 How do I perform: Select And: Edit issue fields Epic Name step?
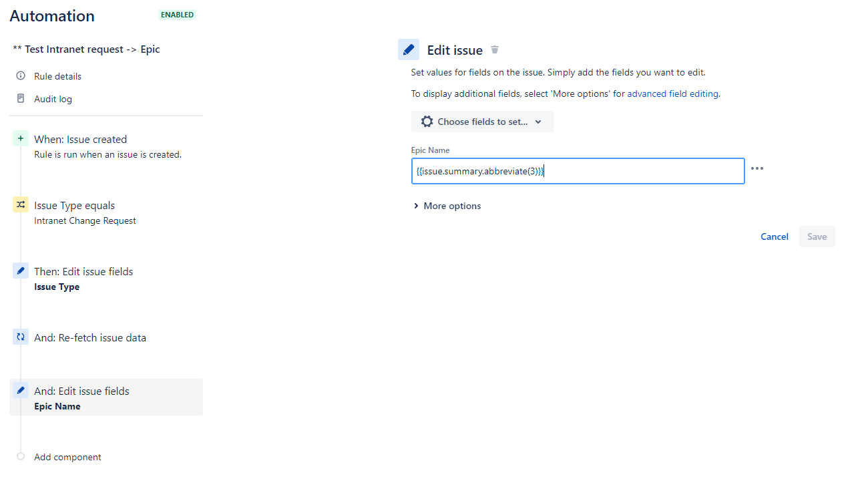106,397
